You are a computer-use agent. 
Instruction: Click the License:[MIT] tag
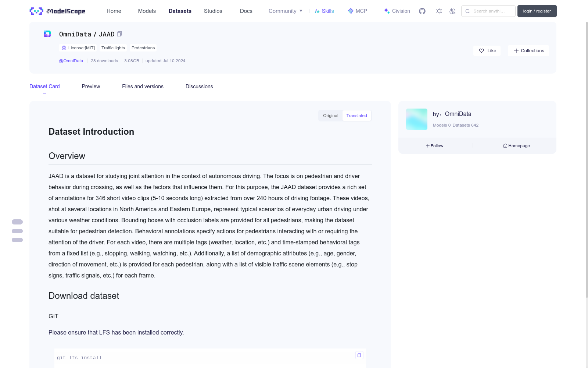78,48
